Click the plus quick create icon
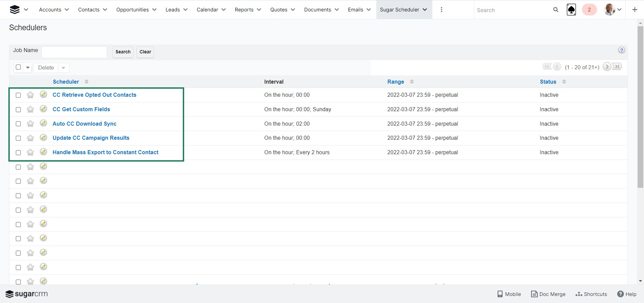 (635, 10)
